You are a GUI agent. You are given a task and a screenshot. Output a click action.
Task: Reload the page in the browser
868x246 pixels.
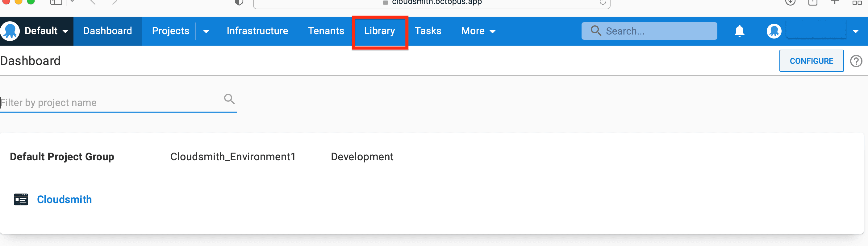tap(603, 2)
